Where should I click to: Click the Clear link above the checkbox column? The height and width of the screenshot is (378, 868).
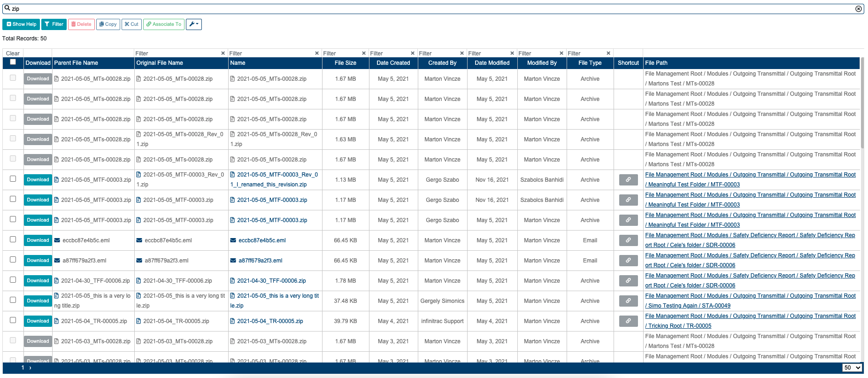[x=13, y=54]
